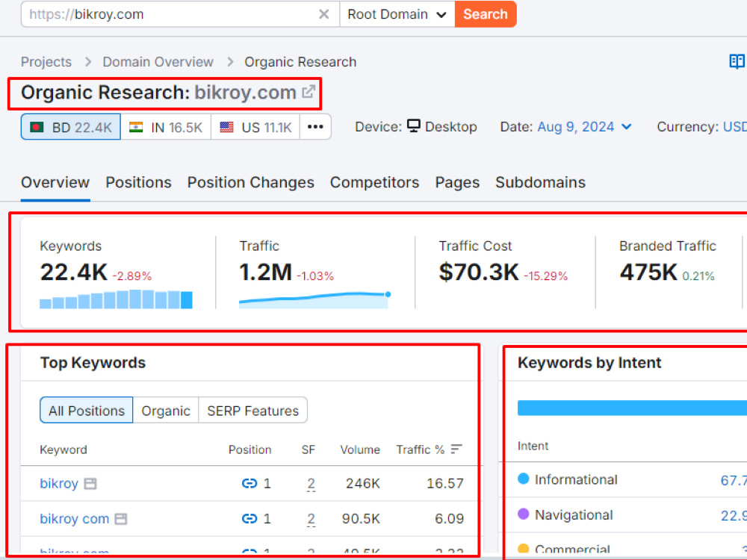Select the BD 22.4K database button
This screenshot has height=560, width=747.
point(70,127)
